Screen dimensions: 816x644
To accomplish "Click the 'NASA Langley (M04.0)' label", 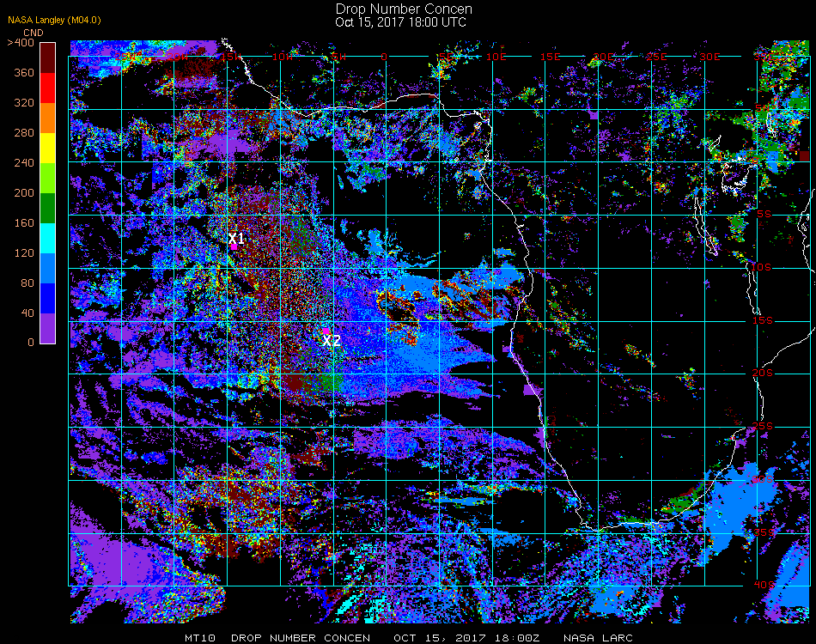I will tap(54, 21).
